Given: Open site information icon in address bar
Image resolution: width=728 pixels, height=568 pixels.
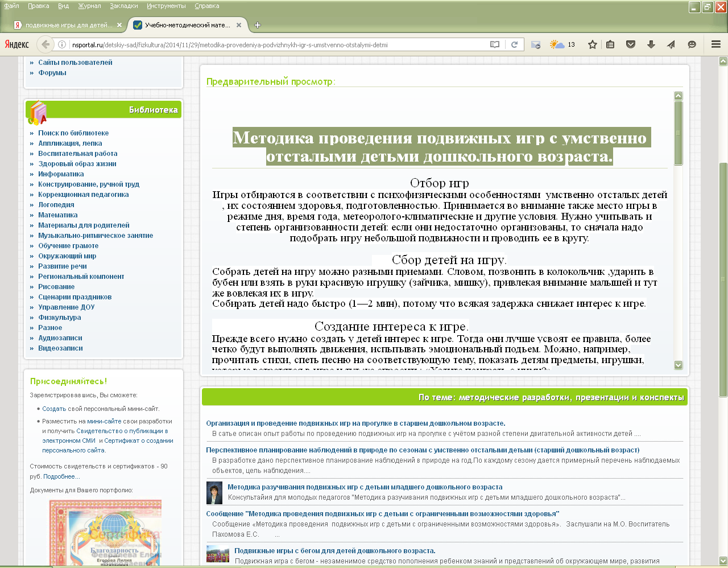Looking at the screenshot, I should click(62, 44).
